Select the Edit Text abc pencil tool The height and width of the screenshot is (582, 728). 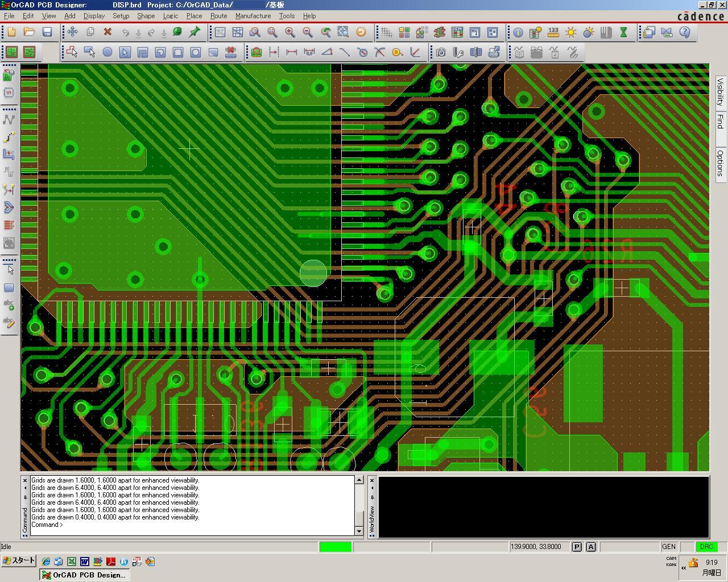click(9, 322)
